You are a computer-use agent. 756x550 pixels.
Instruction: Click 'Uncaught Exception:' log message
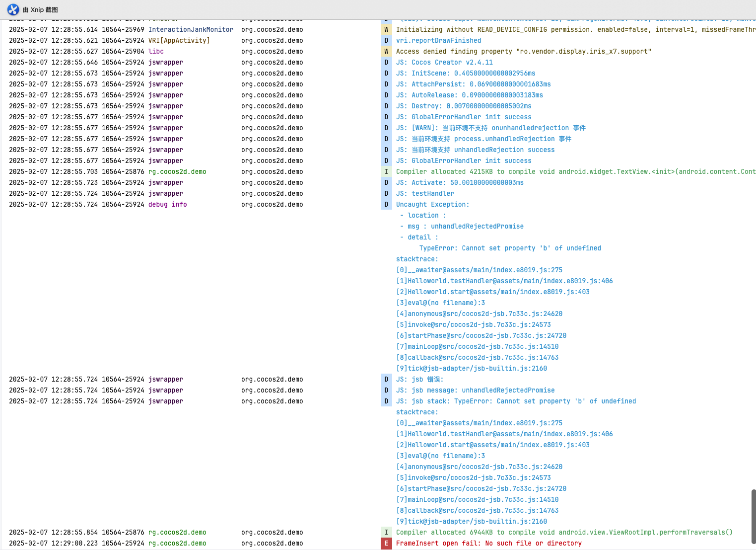[432, 205]
